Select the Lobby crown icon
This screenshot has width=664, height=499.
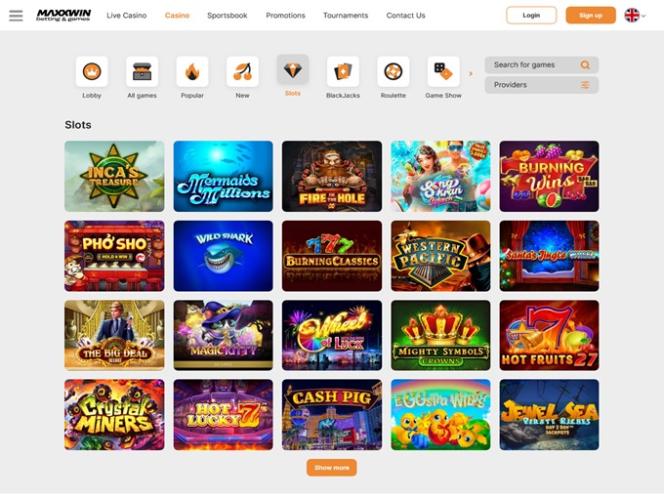tap(91, 72)
